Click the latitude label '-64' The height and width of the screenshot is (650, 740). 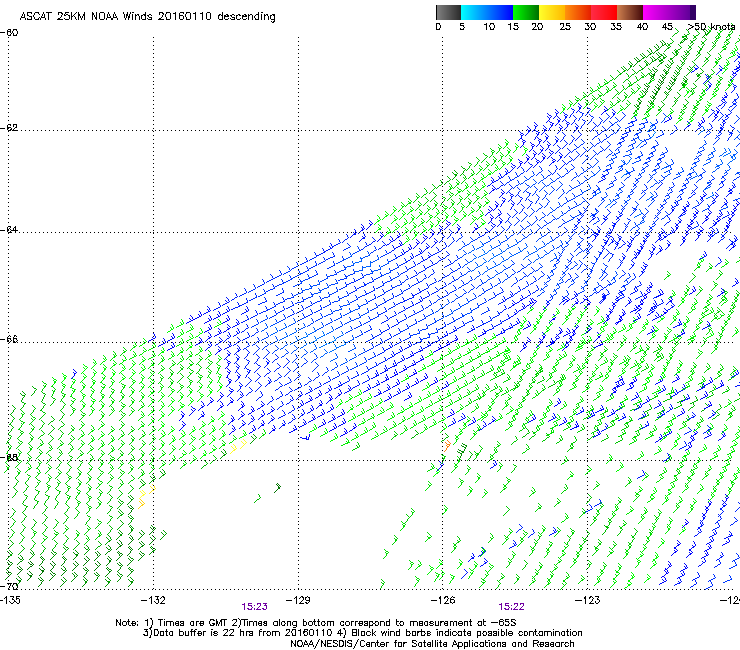point(9,230)
